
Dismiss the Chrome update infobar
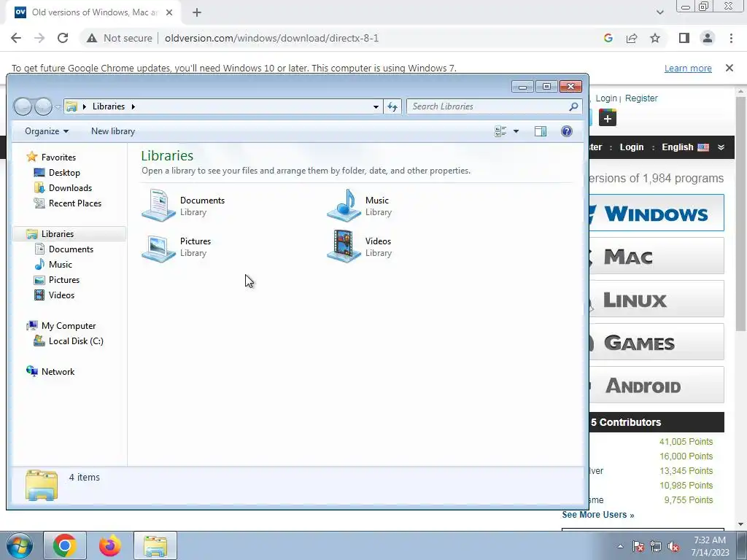pos(729,68)
